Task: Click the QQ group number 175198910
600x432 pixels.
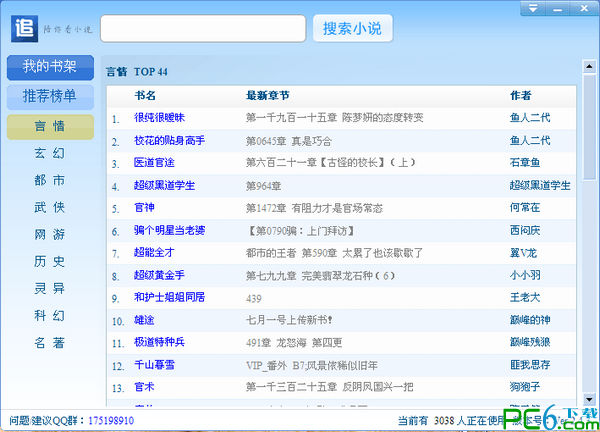Action: (x=111, y=421)
